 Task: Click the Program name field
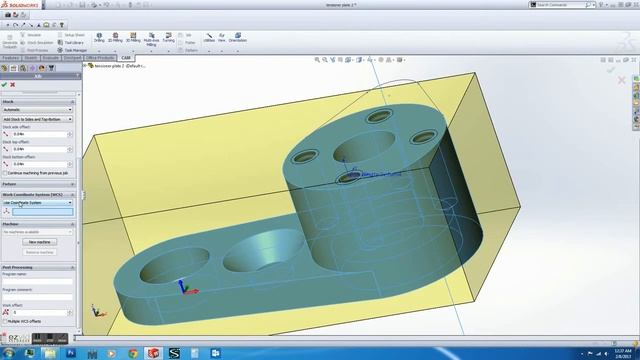pos(37,282)
